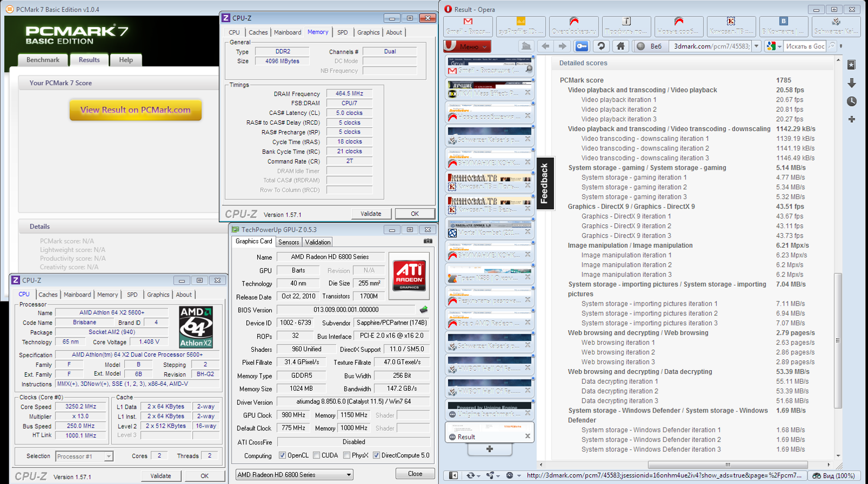Toggle the PhysX checkbox in GPU-Z

(347, 455)
